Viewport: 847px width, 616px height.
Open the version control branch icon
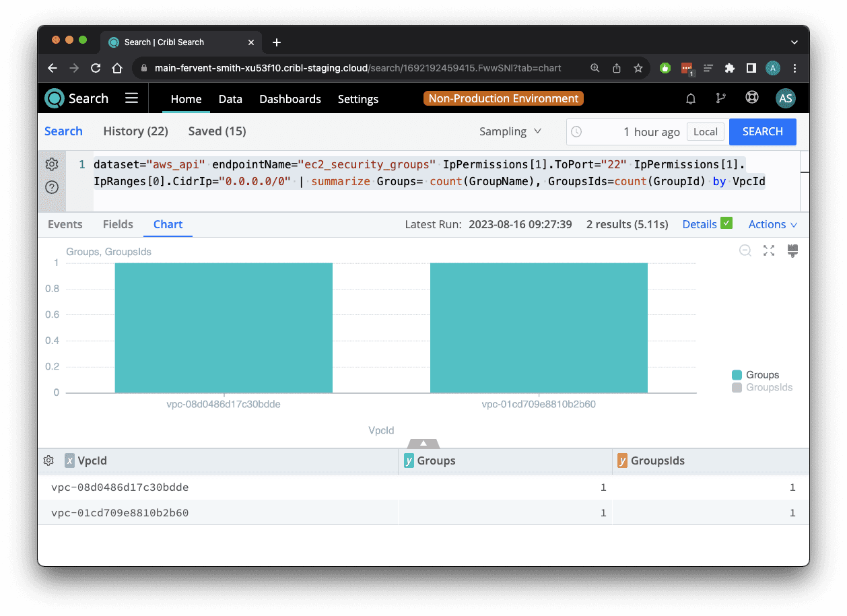720,99
